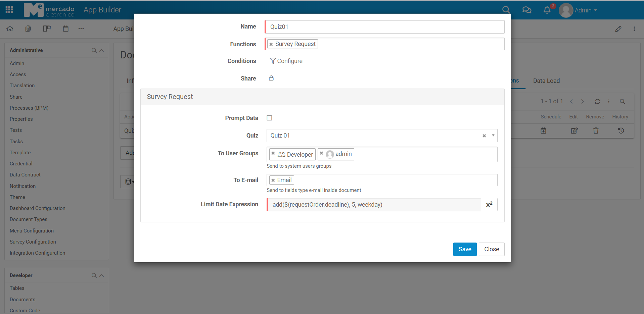Image resolution: width=644 pixels, height=314 pixels.
Task: Open the History clock icon
Action: coord(621,130)
